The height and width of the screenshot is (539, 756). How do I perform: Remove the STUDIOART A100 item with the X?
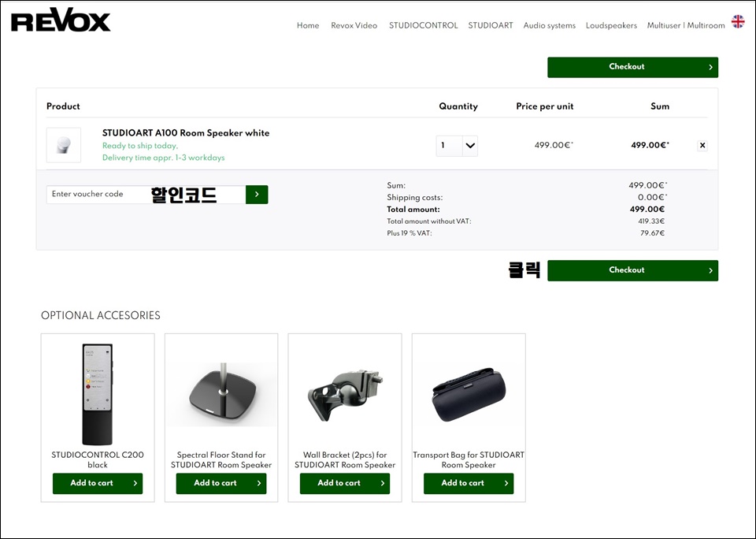tap(702, 145)
